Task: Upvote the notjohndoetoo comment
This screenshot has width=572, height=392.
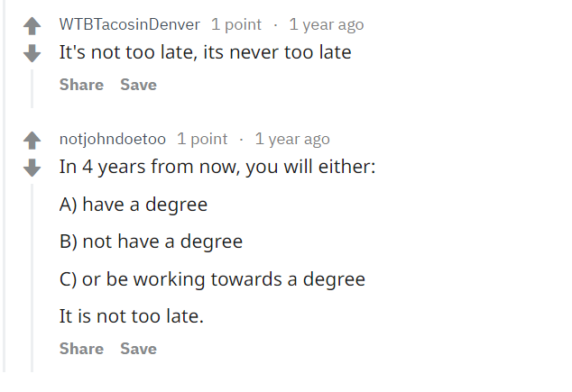Action: 32,141
